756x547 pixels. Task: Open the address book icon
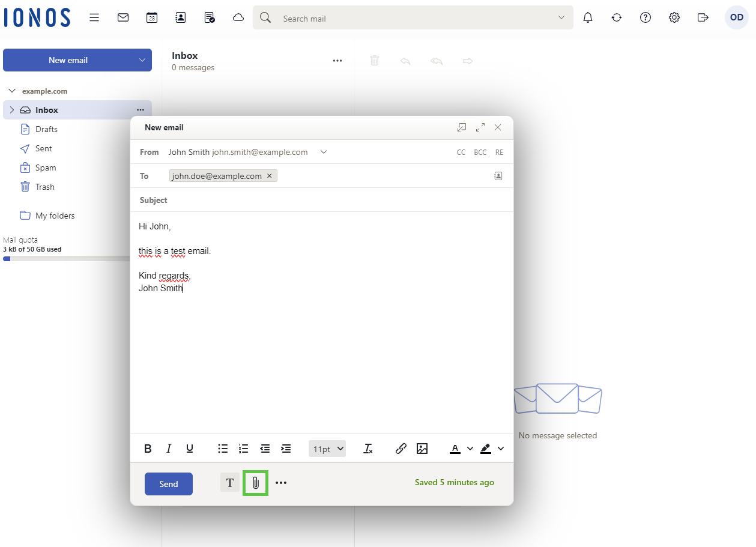(x=181, y=18)
